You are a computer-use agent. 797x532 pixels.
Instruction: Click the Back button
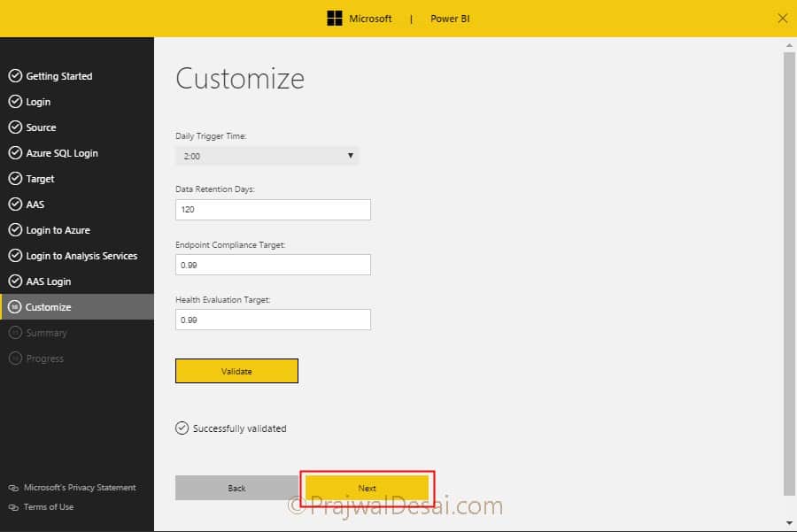(236, 488)
